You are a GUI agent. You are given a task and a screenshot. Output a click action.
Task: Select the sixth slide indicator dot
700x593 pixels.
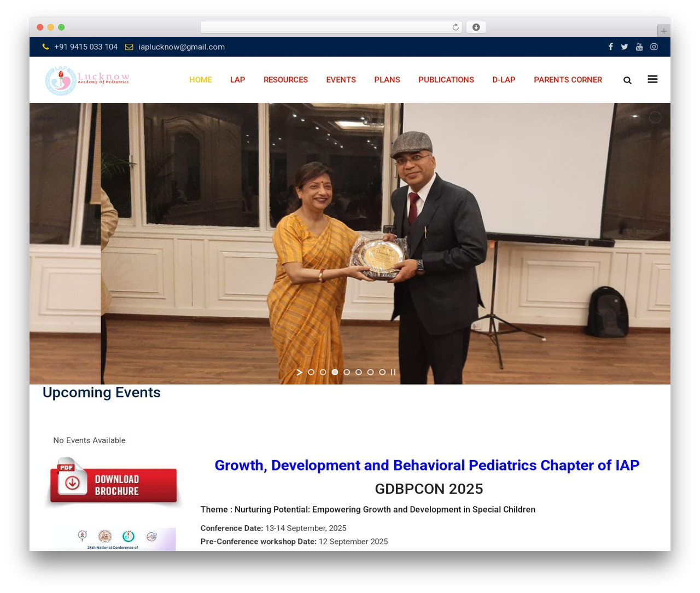point(370,372)
